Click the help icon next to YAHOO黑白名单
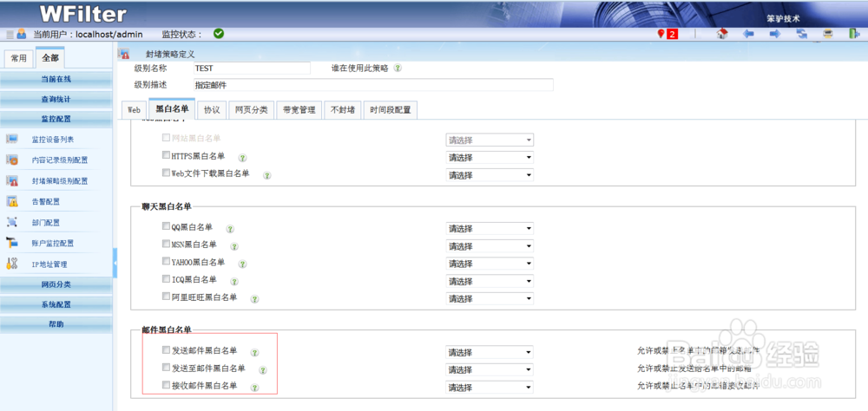 [242, 264]
